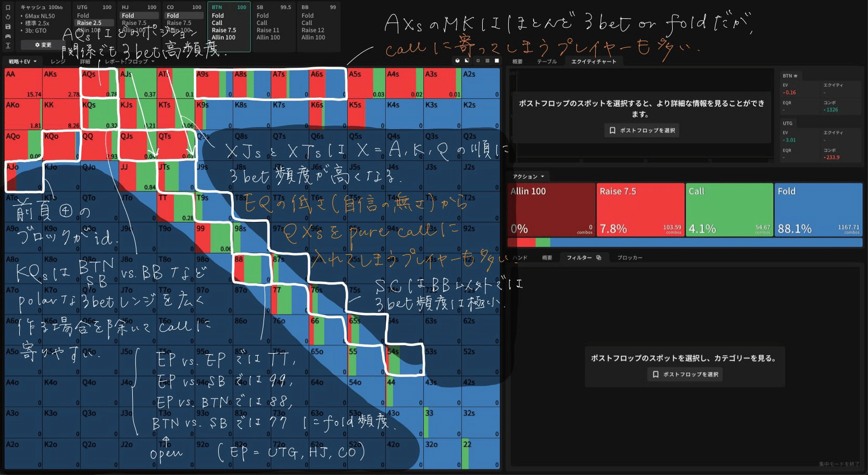
Task: Select the grid-dots matrix view icon
Action: pos(487,61)
